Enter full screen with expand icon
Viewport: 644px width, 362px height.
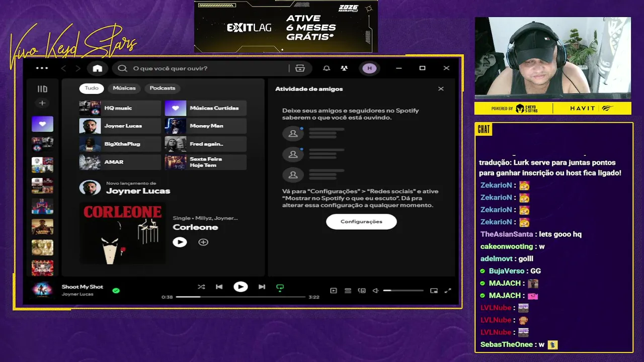pos(448,291)
